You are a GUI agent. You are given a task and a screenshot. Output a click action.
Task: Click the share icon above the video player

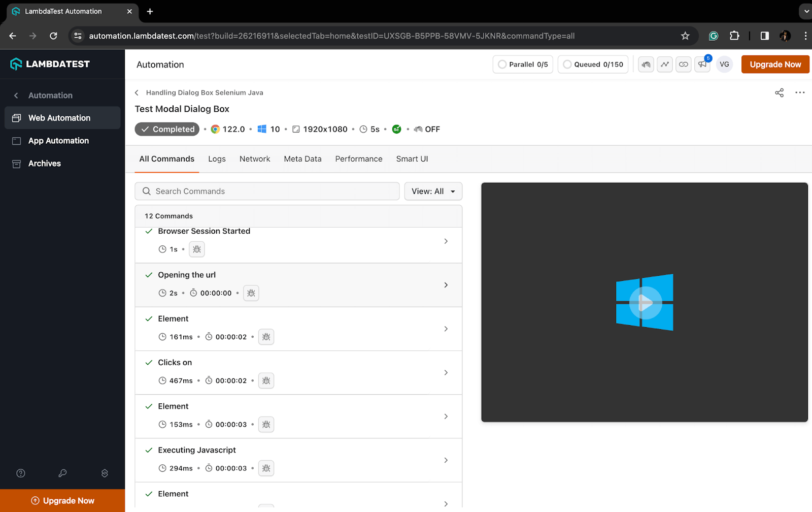pyautogui.click(x=779, y=92)
